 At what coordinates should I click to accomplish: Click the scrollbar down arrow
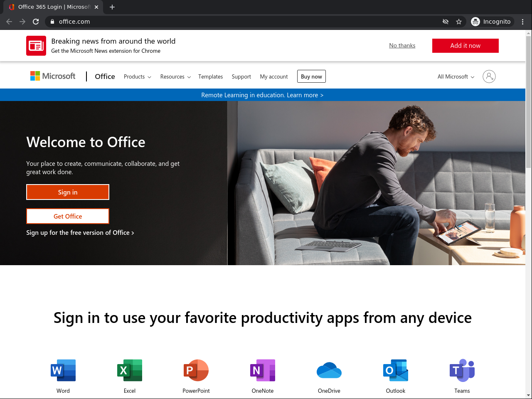[529, 395]
